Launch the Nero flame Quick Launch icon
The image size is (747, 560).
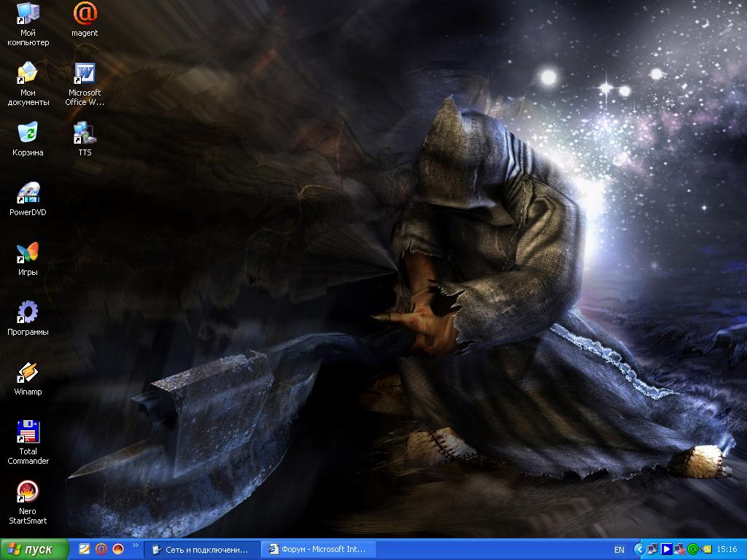[x=117, y=550]
